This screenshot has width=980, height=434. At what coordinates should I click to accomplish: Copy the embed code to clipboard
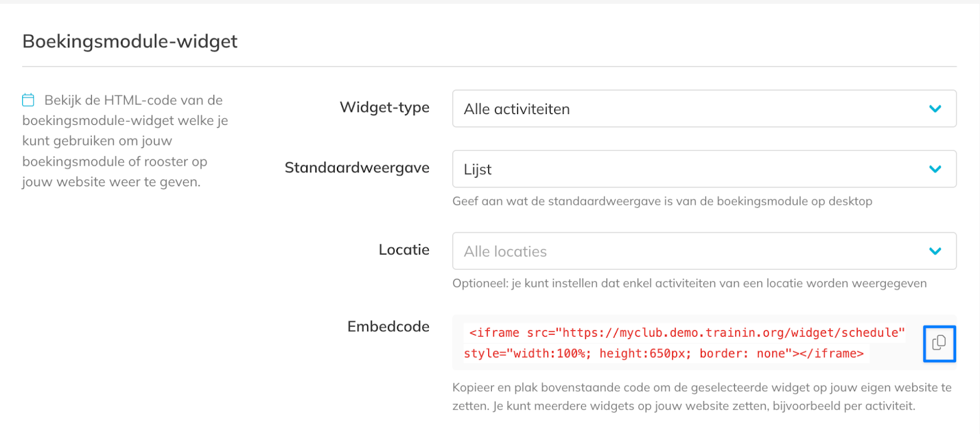[x=939, y=343]
